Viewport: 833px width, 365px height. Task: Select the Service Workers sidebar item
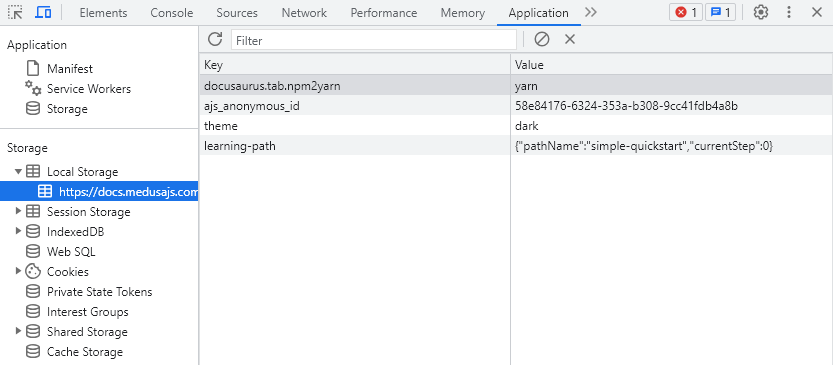point(89,89)
